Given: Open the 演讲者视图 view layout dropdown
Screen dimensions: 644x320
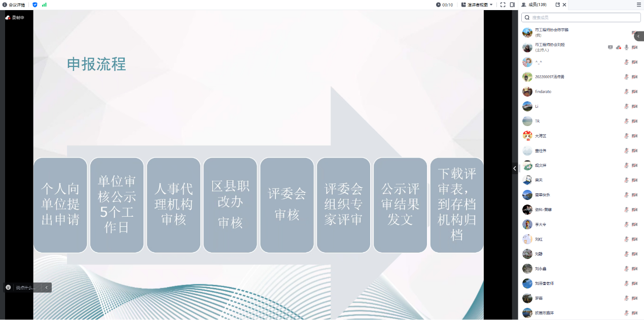Looking at the screenshot, I should tap(477, 5).
